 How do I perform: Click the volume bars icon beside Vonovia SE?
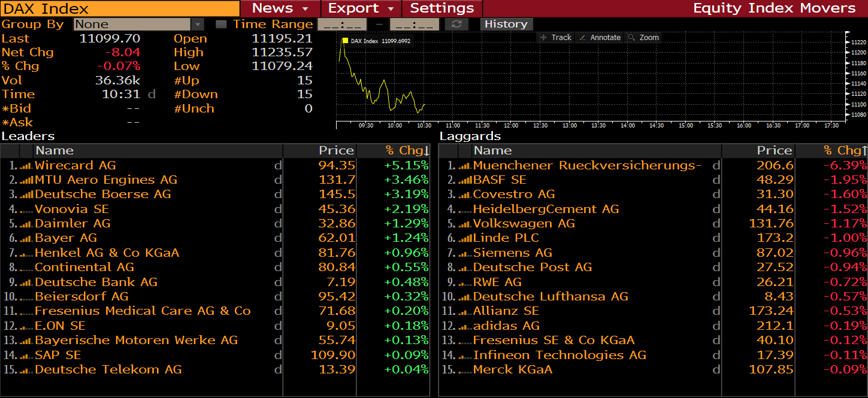coord(26,209)
